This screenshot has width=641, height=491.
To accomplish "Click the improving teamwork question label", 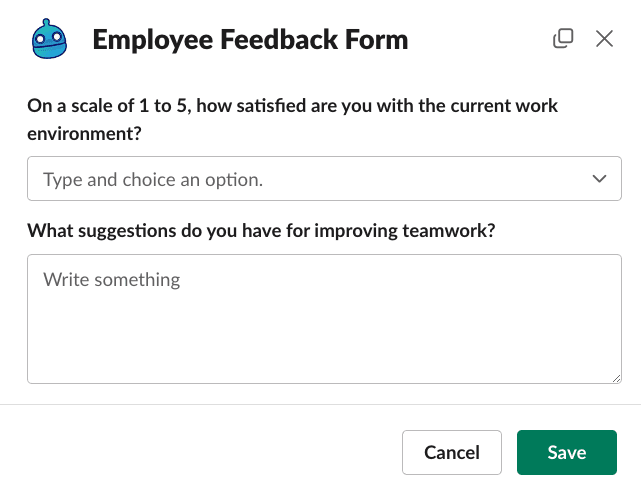I will (x=261, y=231).
